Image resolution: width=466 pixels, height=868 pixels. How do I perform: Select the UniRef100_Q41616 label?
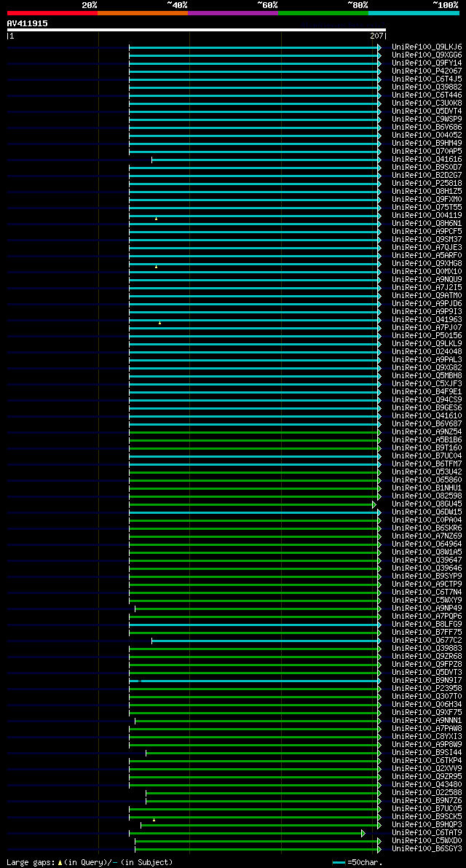[x=427, y=160]
